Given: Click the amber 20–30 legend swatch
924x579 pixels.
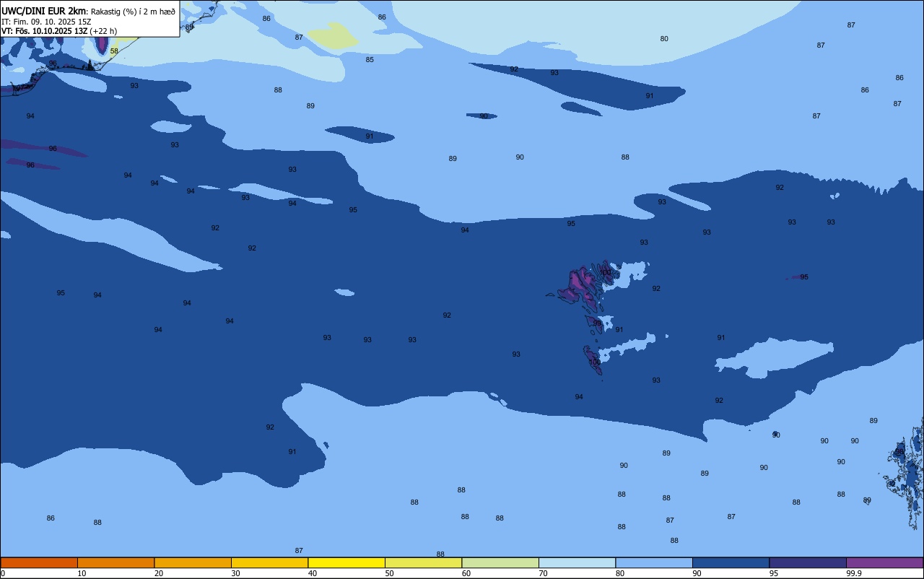Looking at the screenshot, I should tap(193, 562).
